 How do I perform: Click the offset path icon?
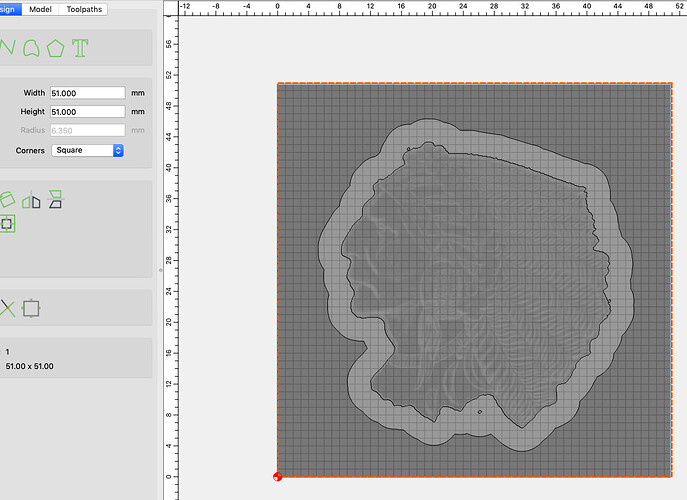7,224
